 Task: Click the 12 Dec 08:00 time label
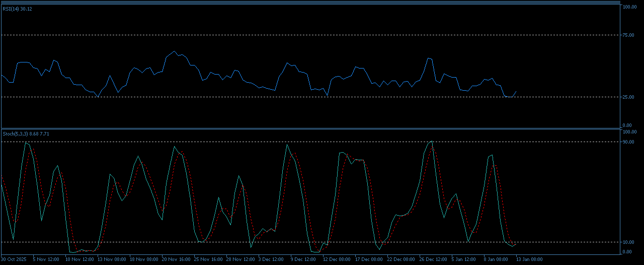pyautogui.click(x=337, y=259)
